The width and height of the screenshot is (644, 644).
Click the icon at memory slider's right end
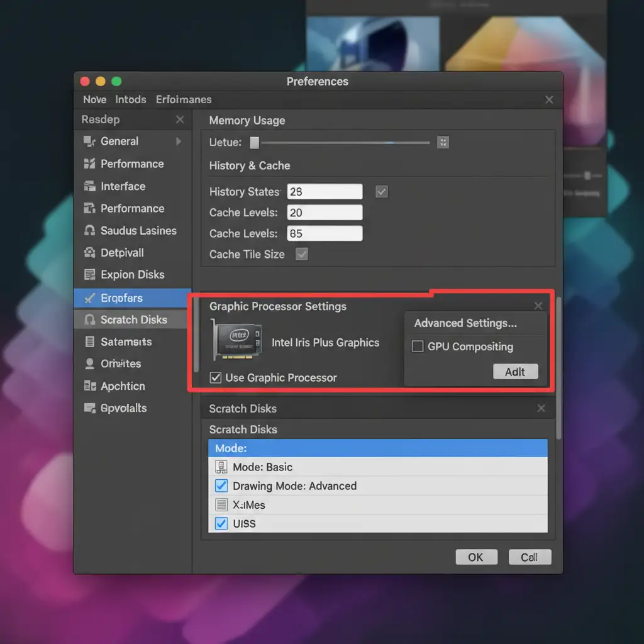click(x=443, y=142)
